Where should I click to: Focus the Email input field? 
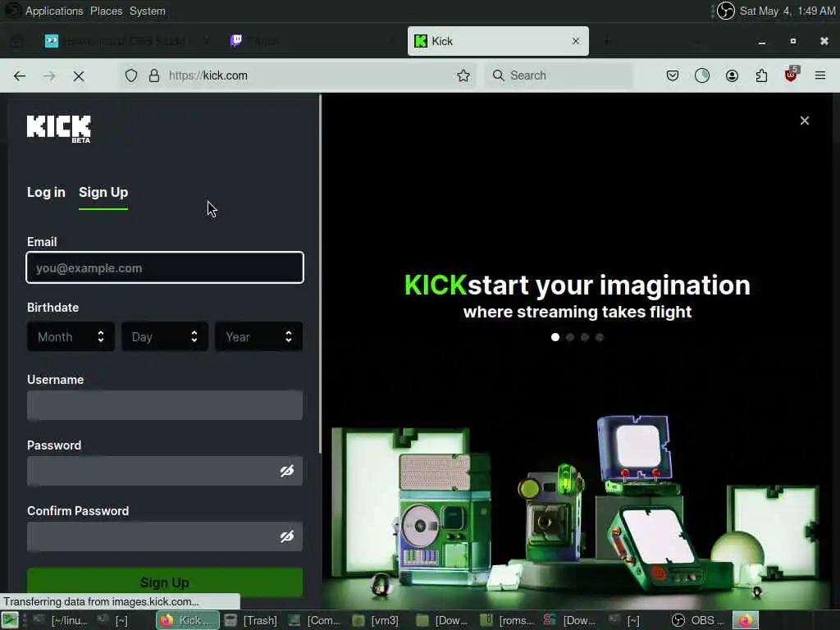pyautogui.click(x=165, y=267)
